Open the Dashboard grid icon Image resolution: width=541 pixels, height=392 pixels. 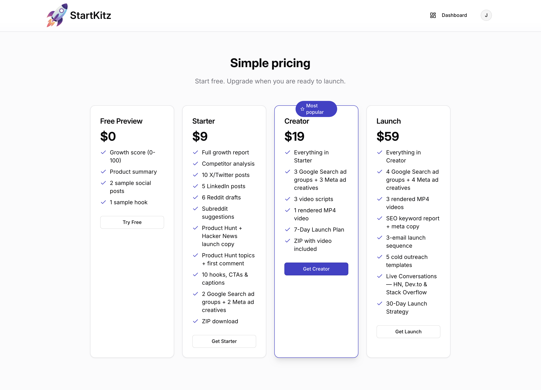[433, 15]
